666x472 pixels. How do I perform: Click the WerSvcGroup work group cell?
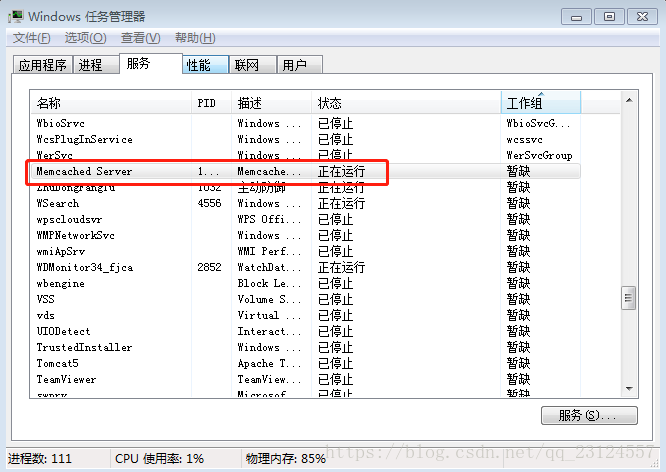click(539, 155)
